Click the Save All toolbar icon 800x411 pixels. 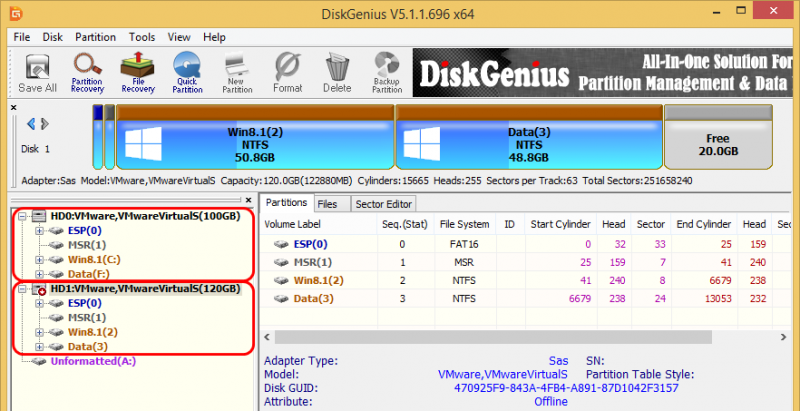click(37, 73)
